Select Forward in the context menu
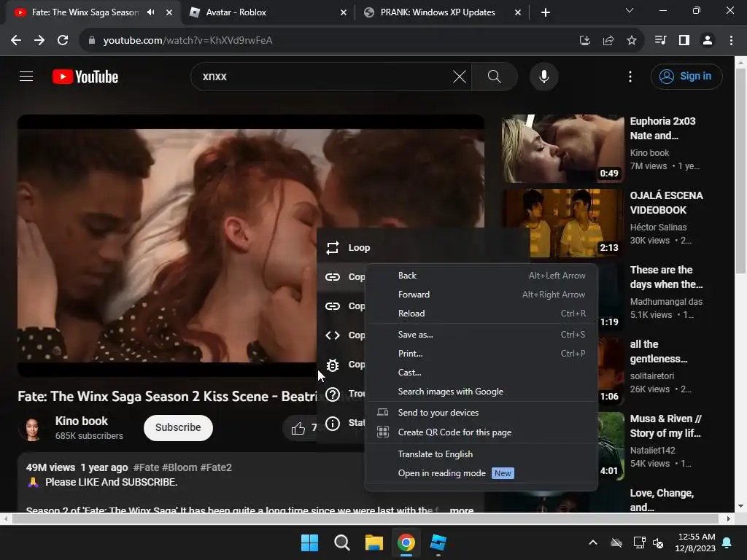The image size is (747, 560). pos(481,295)
